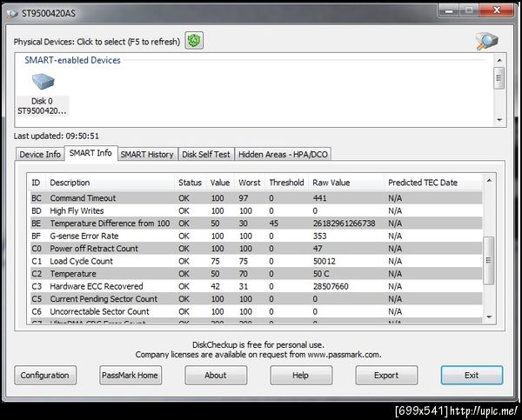Image resolution: width=522 pixels, height=420 pixels.
Task: Click the Exit button
Action: [472, 376]
